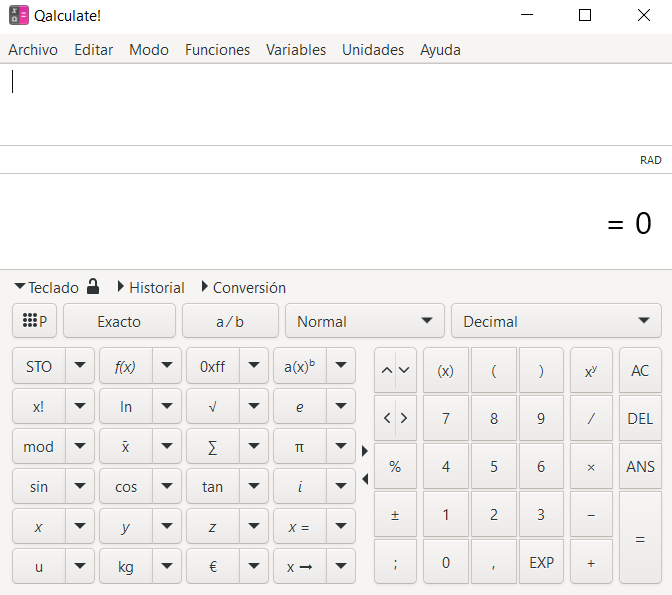
Task: Open the Unidades menu
Action: coord(372,49)
